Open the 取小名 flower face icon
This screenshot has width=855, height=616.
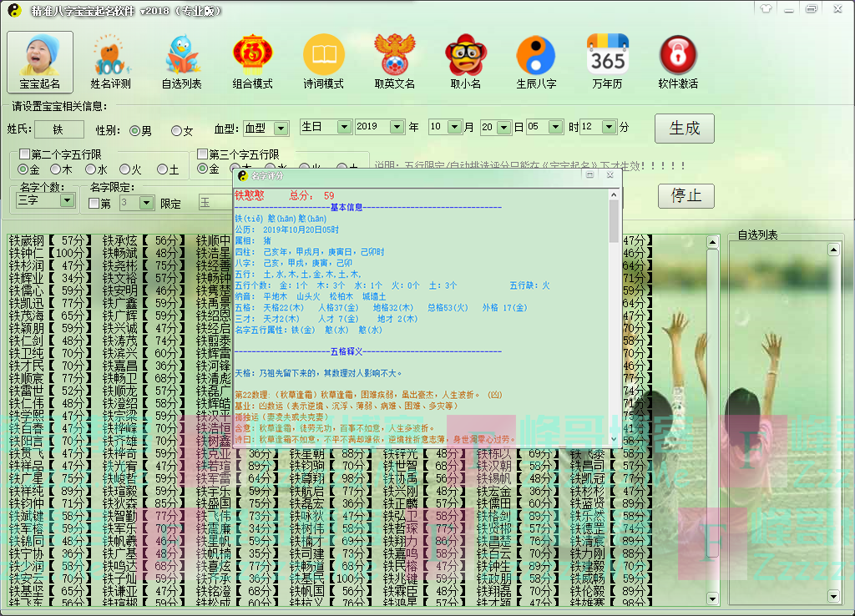[465, 62]
